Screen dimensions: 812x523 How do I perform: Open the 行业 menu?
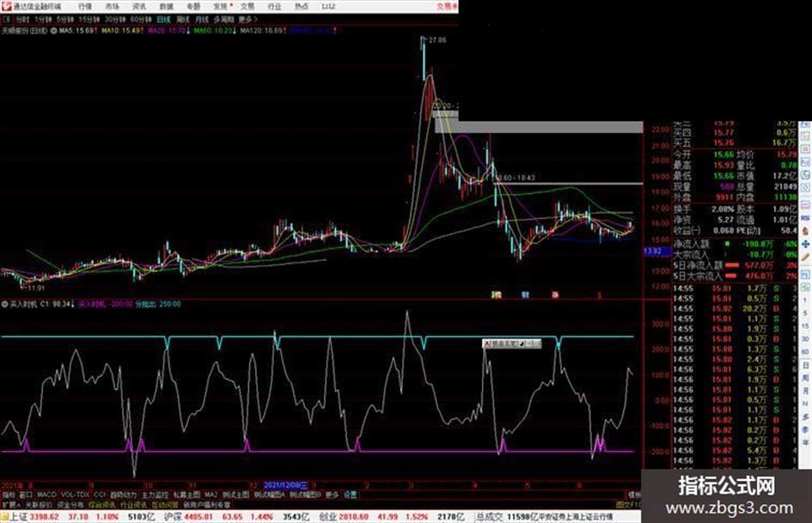pyautogui.click(x=274, y=6)
